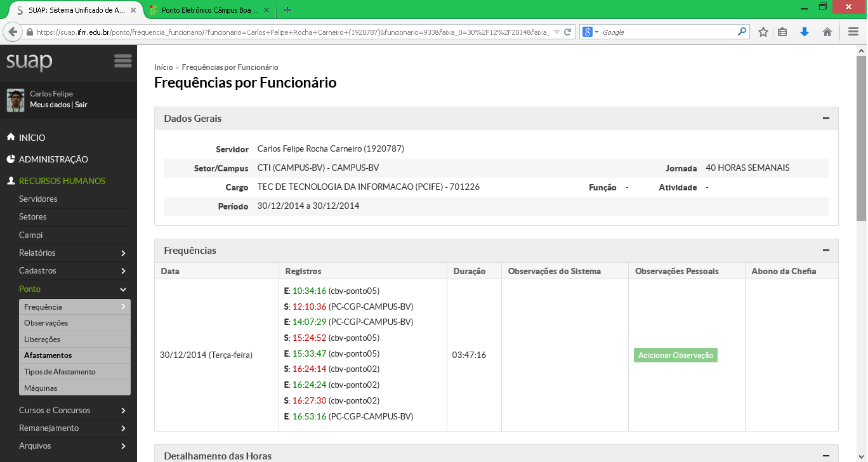Click the user profile photo thumbnail
The image size is (868, 462).
[x=16, y=100]
